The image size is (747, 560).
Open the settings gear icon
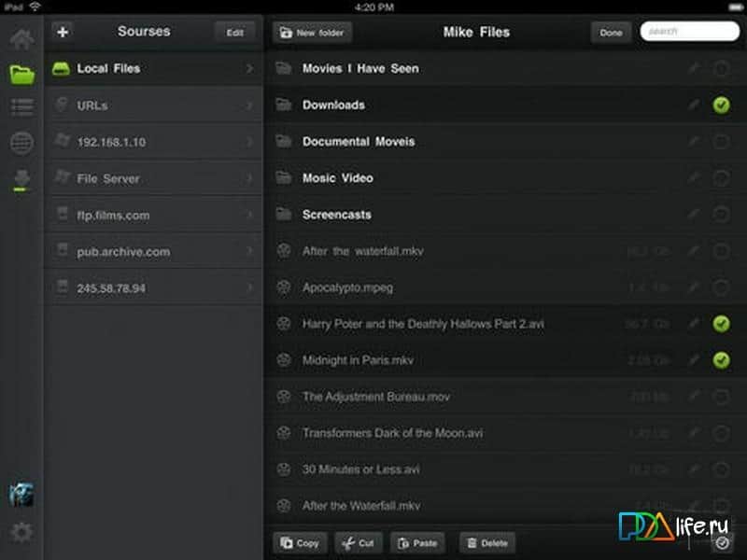21,533
